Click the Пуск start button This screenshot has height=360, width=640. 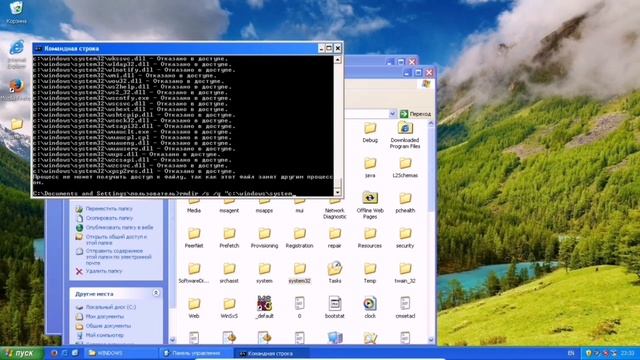(x=21, y=353)
